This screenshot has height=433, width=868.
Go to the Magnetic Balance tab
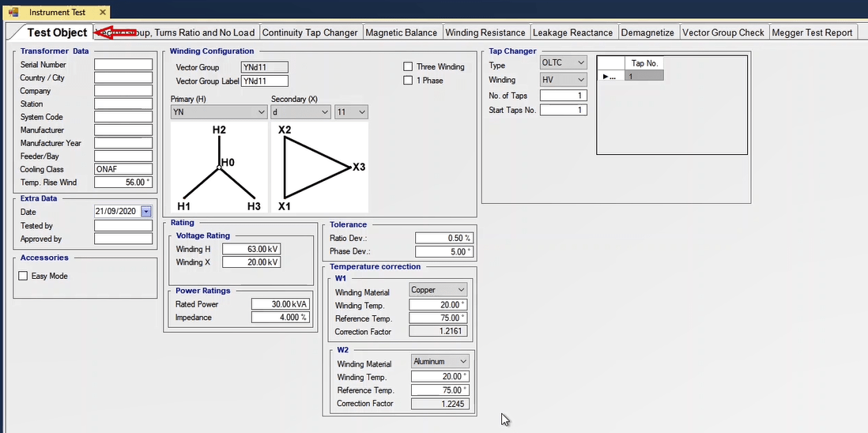click(x=401, y=32)
